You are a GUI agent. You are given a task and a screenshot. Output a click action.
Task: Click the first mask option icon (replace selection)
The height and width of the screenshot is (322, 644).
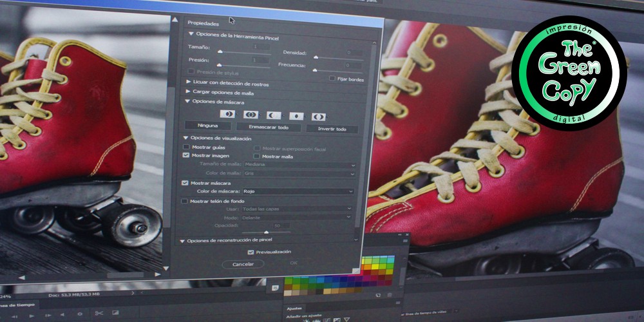pos(227,114)
